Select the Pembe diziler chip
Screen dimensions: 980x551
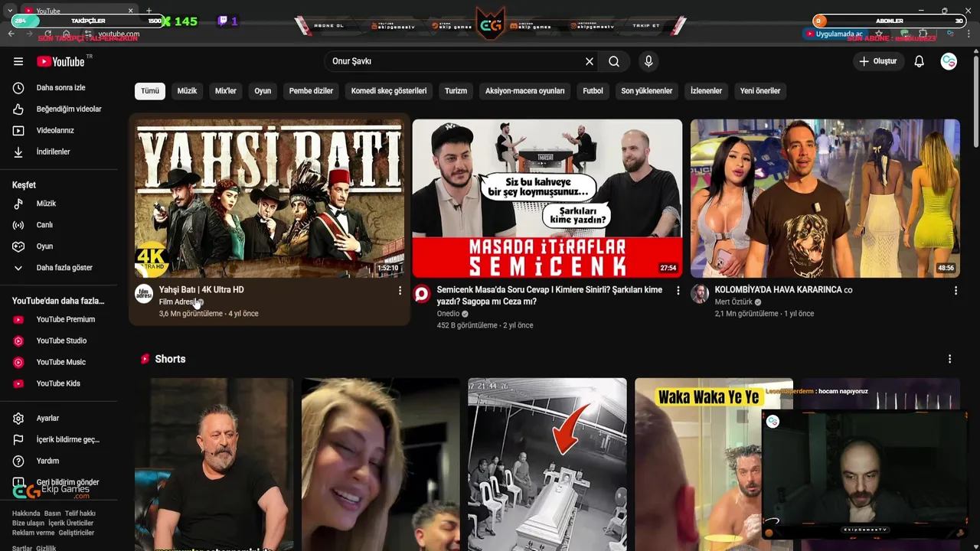(311, 91)
